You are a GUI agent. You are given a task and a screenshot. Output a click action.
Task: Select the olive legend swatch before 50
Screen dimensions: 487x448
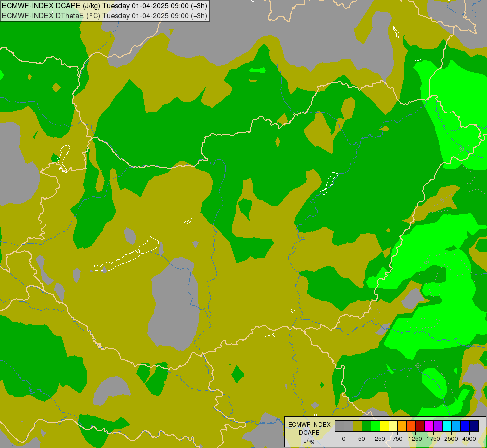click(357, 426)
